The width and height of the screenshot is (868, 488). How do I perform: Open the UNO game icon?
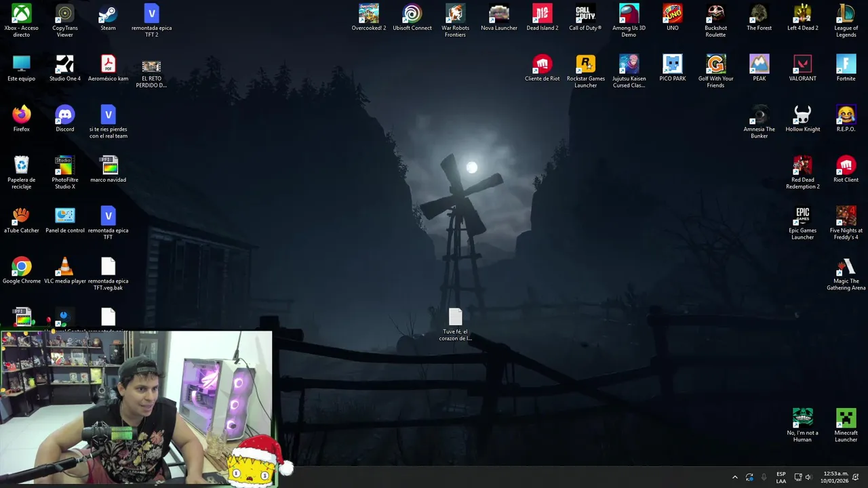673,14
